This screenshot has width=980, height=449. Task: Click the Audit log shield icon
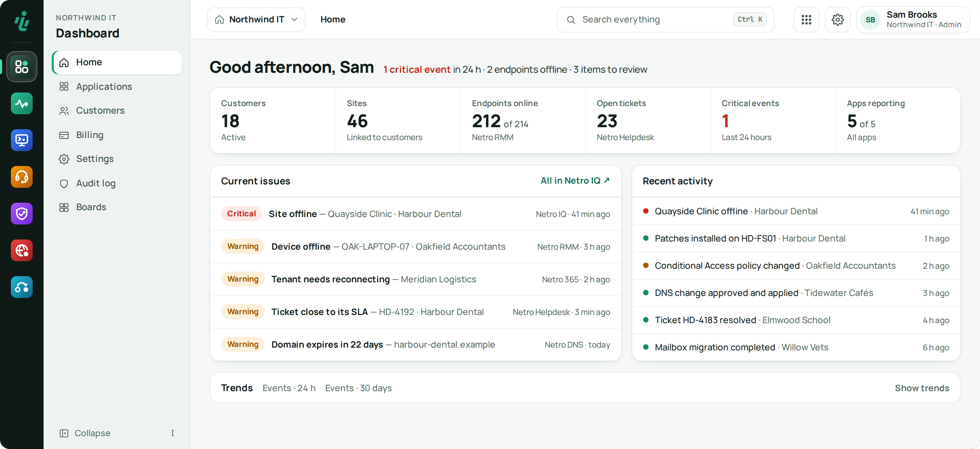point(64,184)
